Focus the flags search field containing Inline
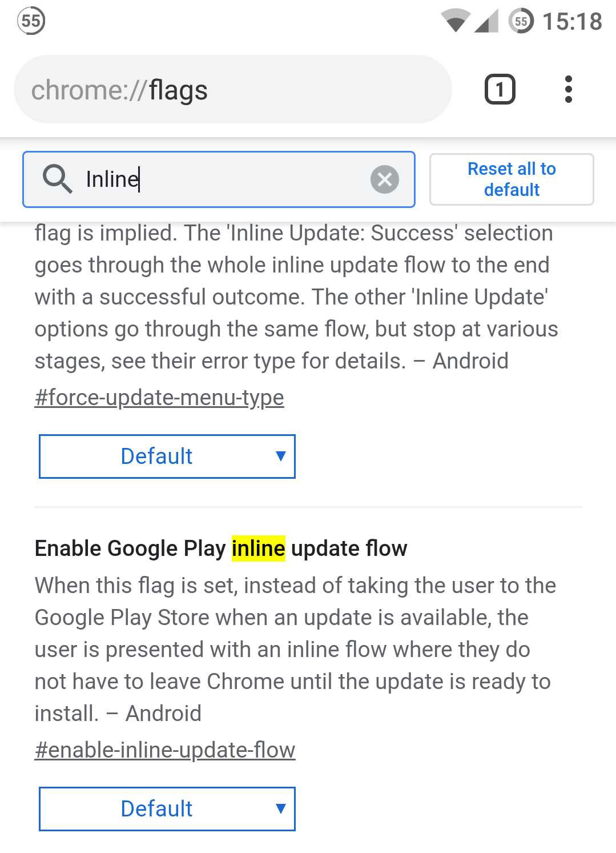Image resolution: width=616 pixels, height=853 pixels. [219, 179]
